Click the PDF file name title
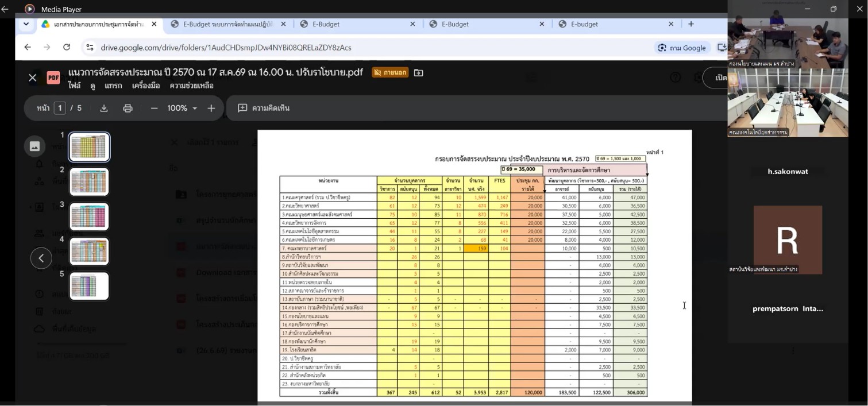The height and width of the screenshot is (406, 868). pos(215,72)
